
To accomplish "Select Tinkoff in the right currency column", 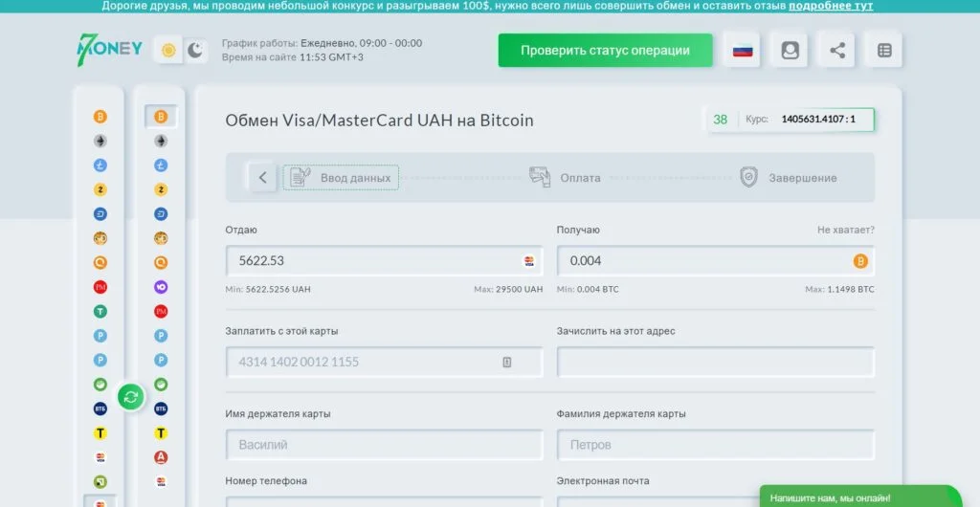I will pos(161,433).
